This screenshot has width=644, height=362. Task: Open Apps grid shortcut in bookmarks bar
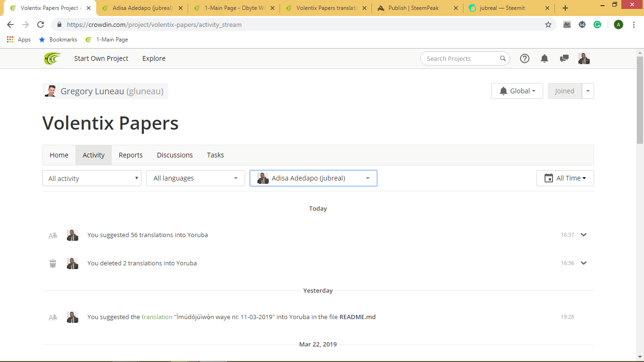point(19,40)
